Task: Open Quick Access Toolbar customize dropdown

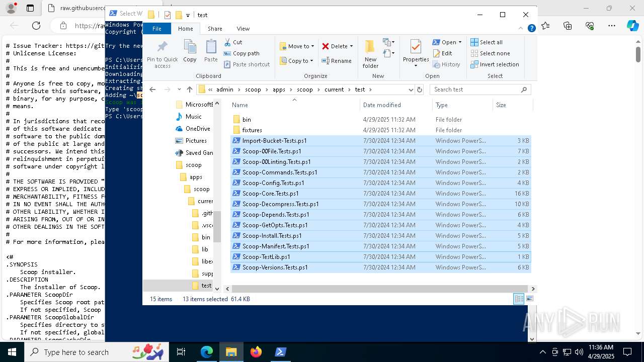Action: click(x=188, y=15)
